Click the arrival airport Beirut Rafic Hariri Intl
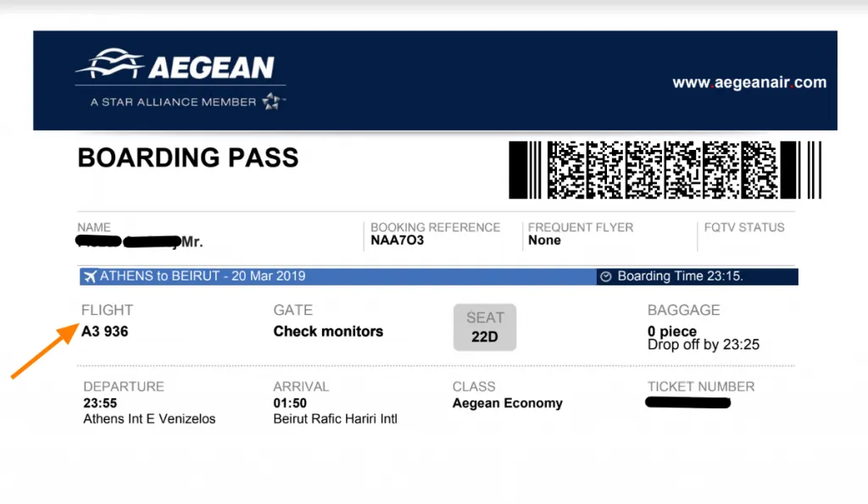 pos(336,418)
